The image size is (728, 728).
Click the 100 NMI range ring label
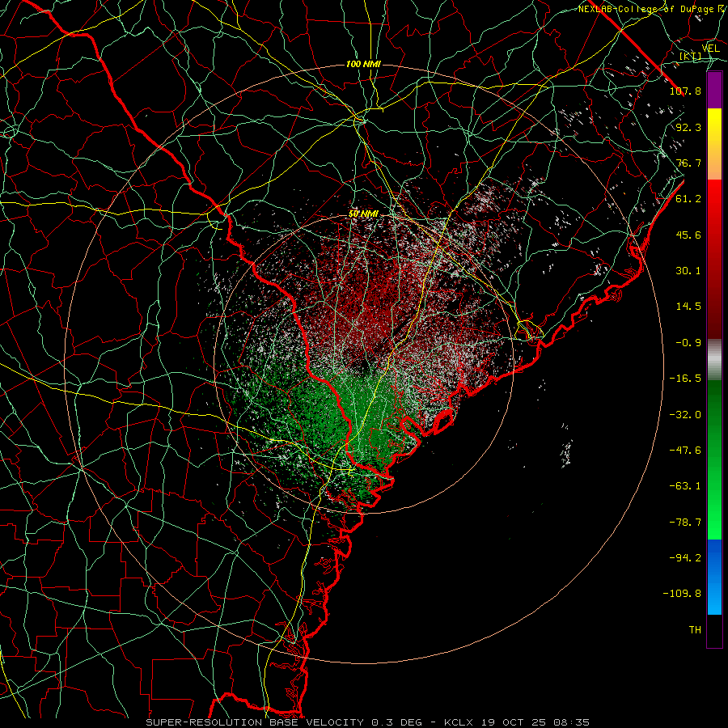coord(363,64)
